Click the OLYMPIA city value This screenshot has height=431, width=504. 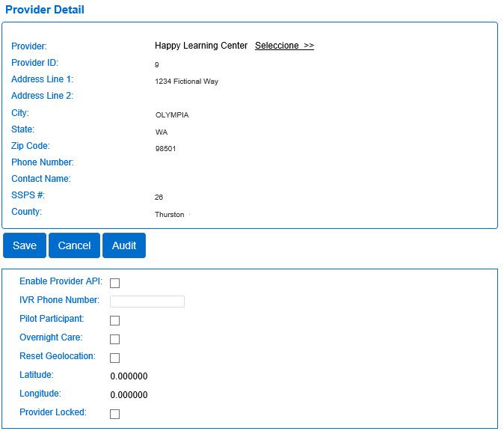[172, 115]
